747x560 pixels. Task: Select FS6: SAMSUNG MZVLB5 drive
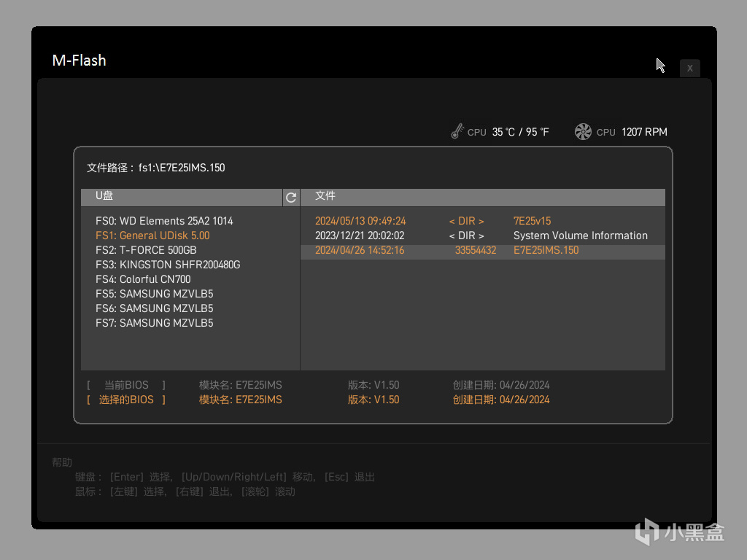[155, 308]
